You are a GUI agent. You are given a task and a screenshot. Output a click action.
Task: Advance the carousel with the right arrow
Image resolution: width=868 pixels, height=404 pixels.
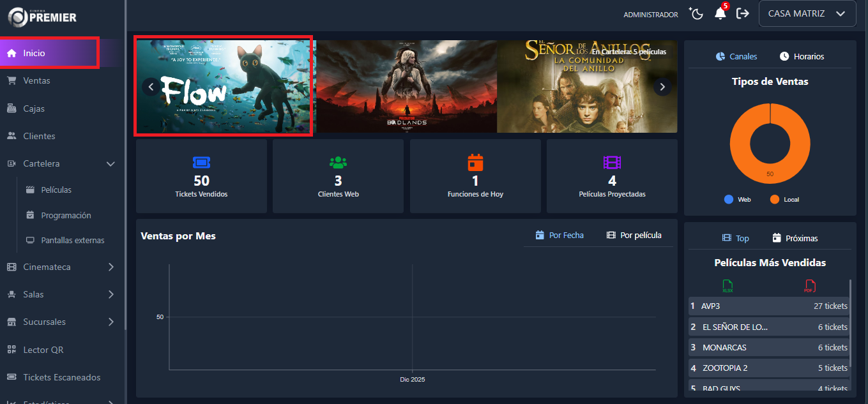(662, 86)
